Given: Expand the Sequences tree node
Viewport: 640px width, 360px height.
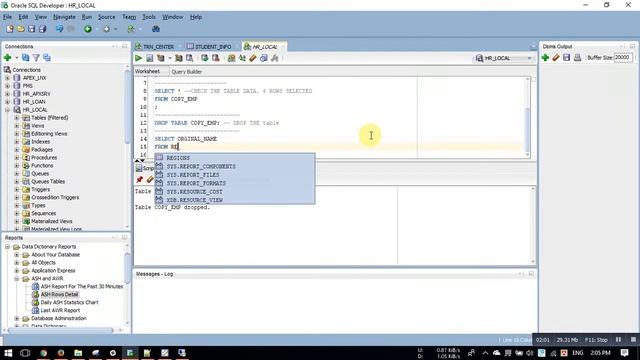Looking at the screenshot, I should point(17,213).
